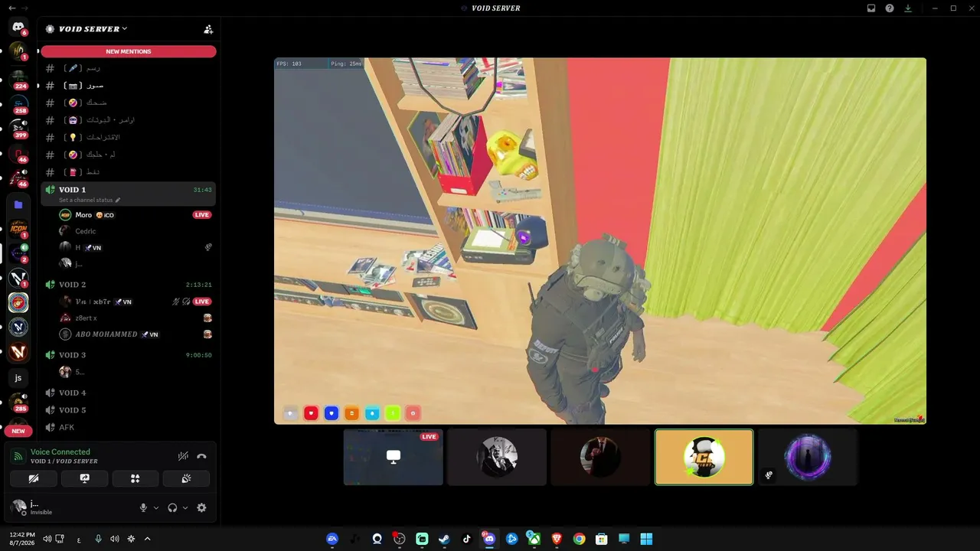
Task: Open the server with 399 unread badge
Action: pos(18,128)
